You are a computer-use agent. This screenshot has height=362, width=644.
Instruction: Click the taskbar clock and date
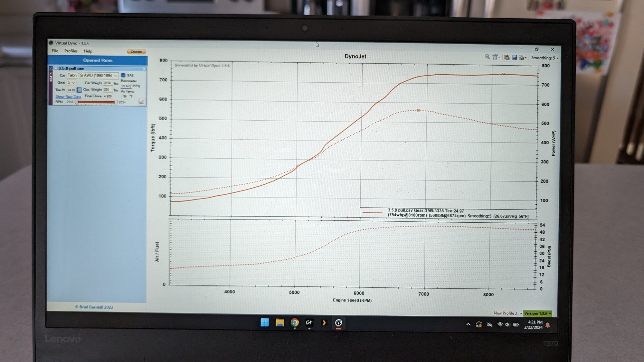click(x=533, y=325)
